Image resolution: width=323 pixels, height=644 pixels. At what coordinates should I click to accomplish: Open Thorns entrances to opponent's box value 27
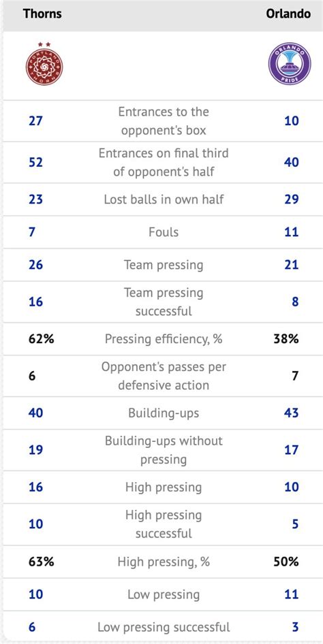click(35, 121)
